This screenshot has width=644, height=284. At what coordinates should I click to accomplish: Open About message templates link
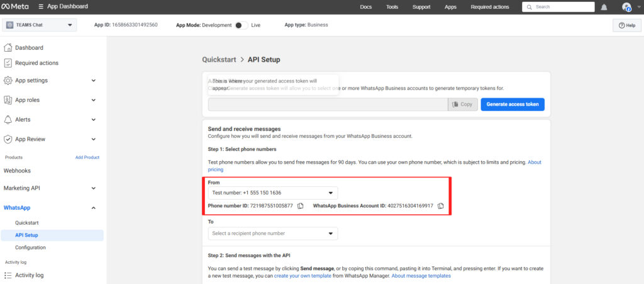coord(421,276)
